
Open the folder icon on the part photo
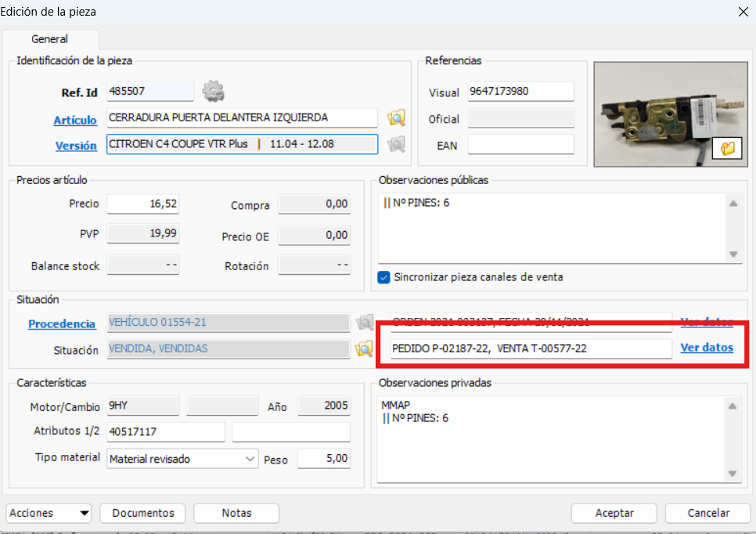coord(727,148)
